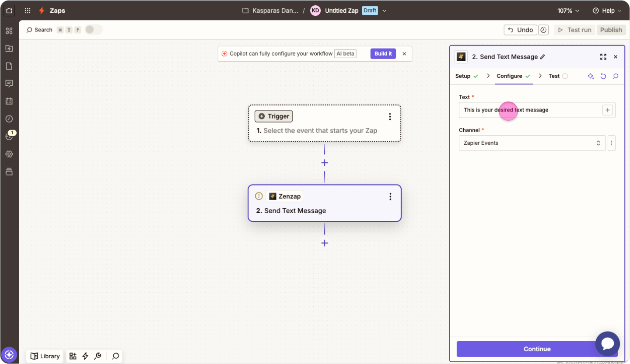Open the Untitled Zap Draft dropdown chevron
The width and height of the screenshot is (630, 364).
385,10
